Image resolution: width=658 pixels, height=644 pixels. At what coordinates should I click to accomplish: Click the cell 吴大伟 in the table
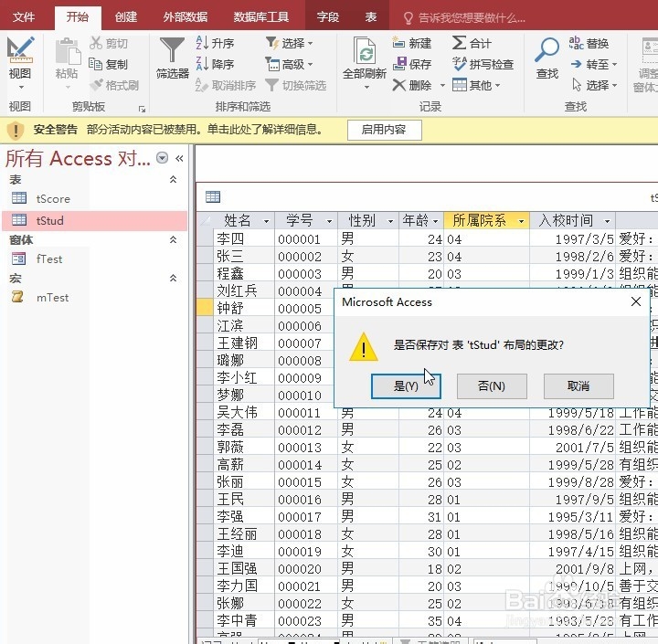point(244,412)
